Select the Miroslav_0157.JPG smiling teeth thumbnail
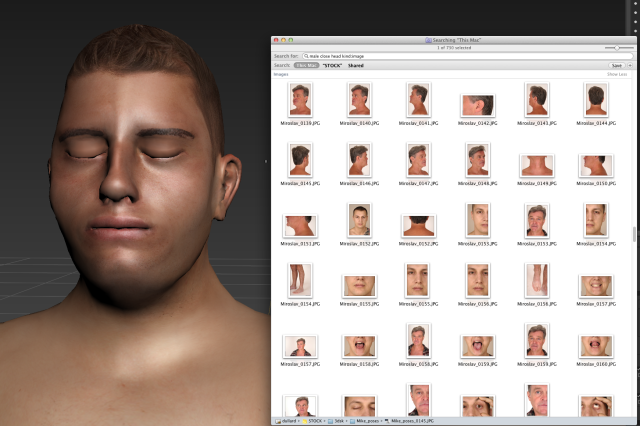The image size is (640, 426). coord(596,286)
